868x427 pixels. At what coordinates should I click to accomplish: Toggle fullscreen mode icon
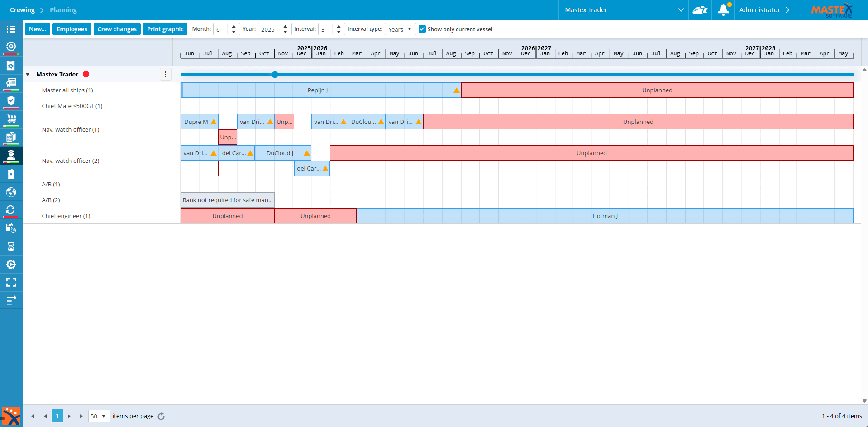pyautogui.click(x=11, y=283)
